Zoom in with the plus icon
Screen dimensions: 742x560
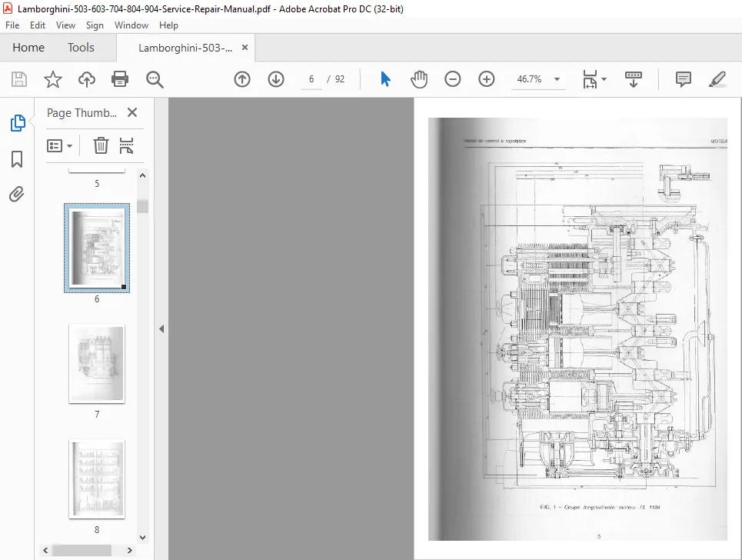point(487,79)
